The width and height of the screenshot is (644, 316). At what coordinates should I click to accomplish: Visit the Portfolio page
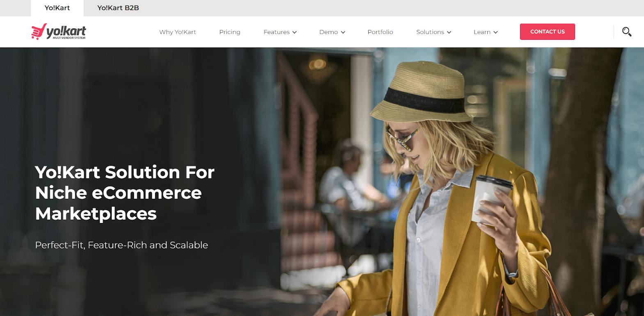click(x=380, y=32)
